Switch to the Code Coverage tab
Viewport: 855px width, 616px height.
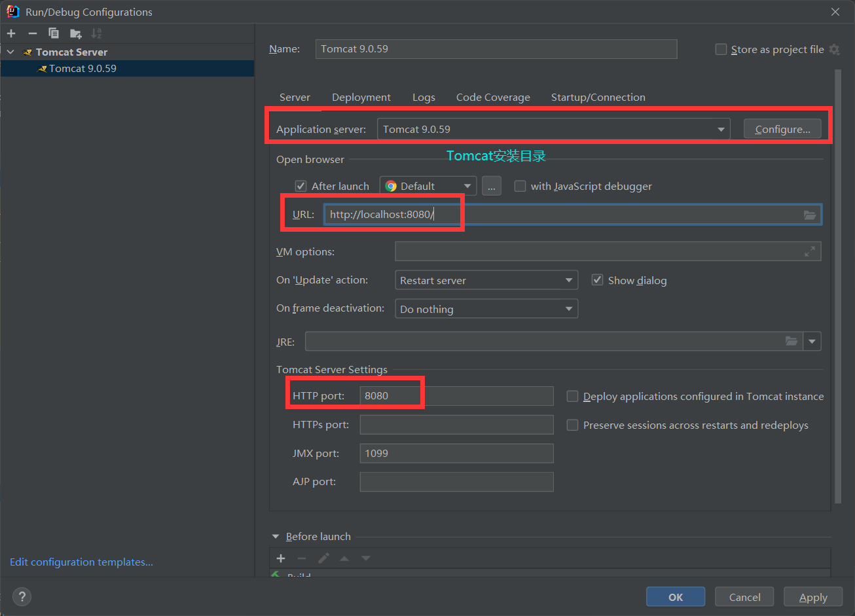[x=493, y=97]
